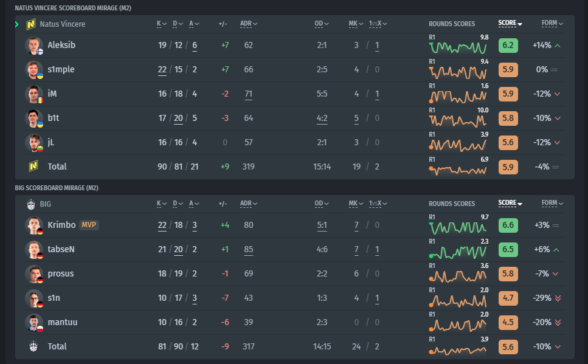Open b1t's player avatar
The height and width of the screenshot is (364, 588).
click(34, 118)
